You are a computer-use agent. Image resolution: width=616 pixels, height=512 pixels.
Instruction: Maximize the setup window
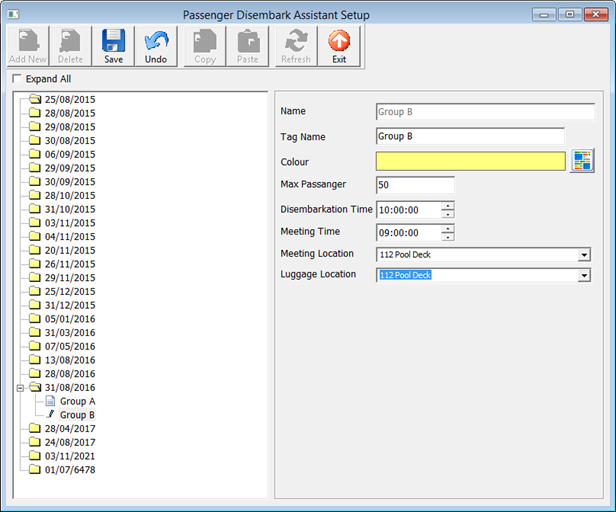tap(570, 15)
